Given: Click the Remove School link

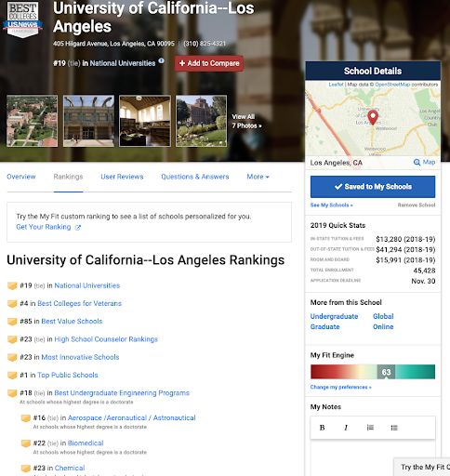Looking at the screenshot, I should click(417, 205).
